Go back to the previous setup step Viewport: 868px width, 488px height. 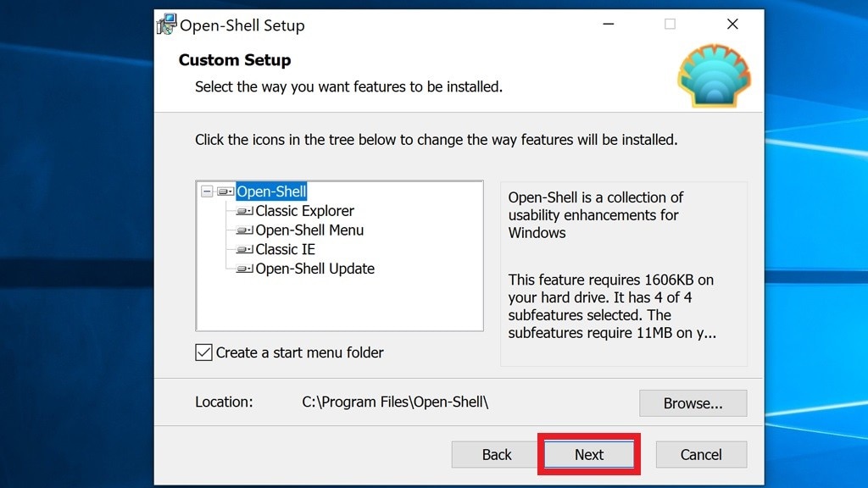[x=494, y=454]
